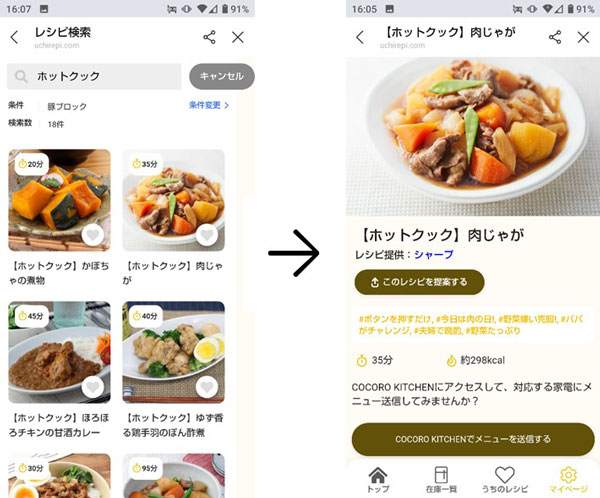Image resolution: width=600 pixels, height=498 pixels.
Task: Share the 肉じゃが recipe page
Action: (x=555, y=37)
